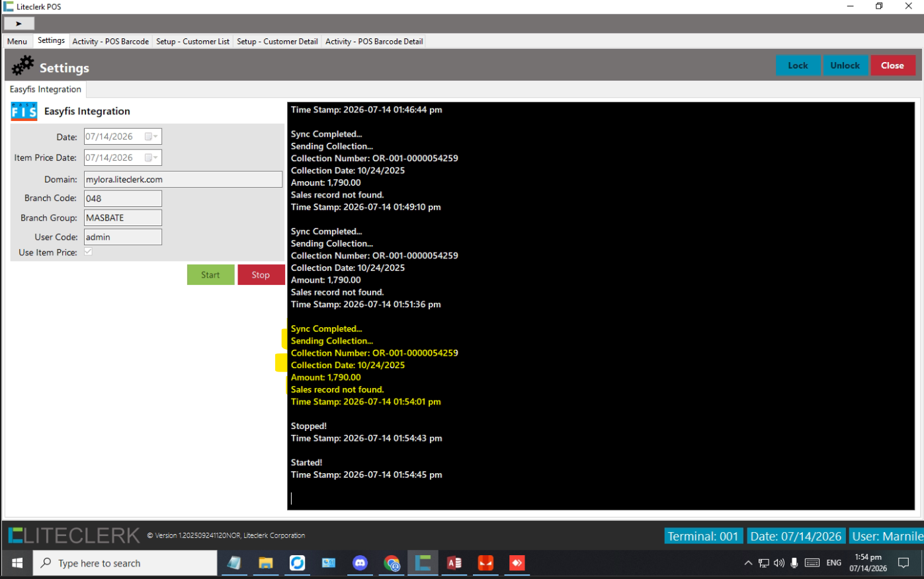Toggle the Use Item Price checkbox
The image size is (924, 579).
coord(88,252)
